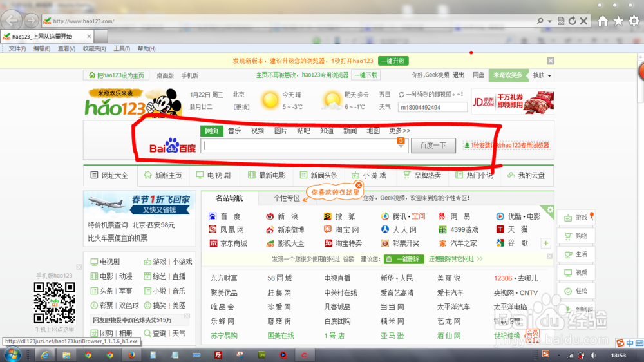Open the 换肤 skin dropdown
Image resolution: width=644 pixels, height=362 pixels.
[542, 75]
